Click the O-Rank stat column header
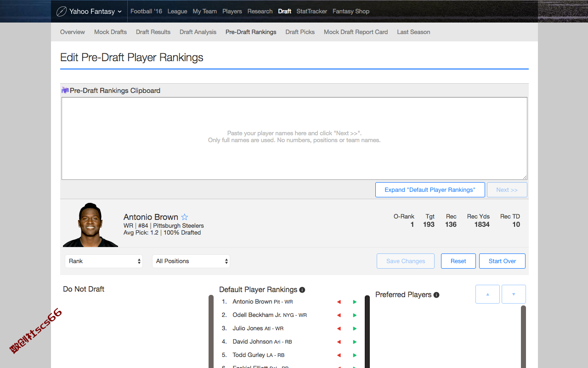This screenshot has height=368, width=588. coord(404,216)
